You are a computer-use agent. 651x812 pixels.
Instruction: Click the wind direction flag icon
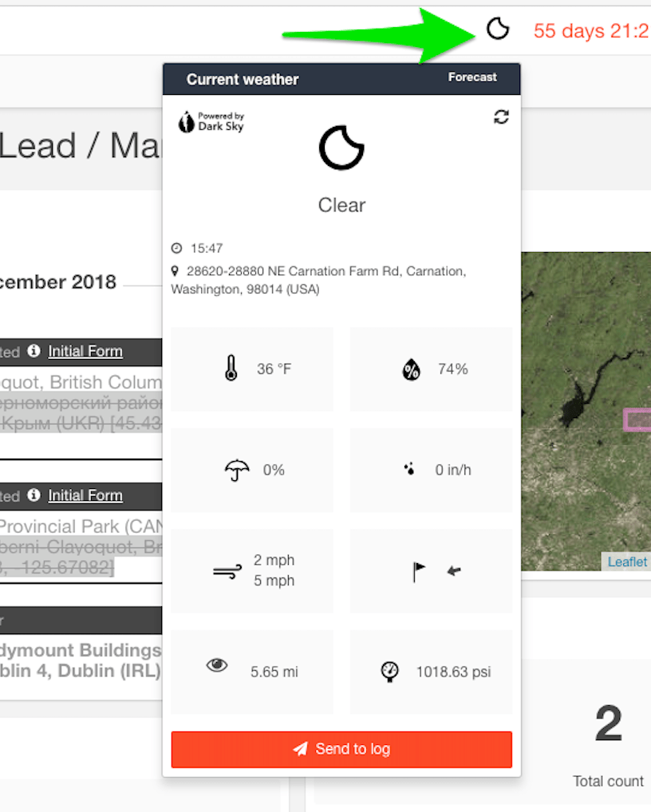417,570
